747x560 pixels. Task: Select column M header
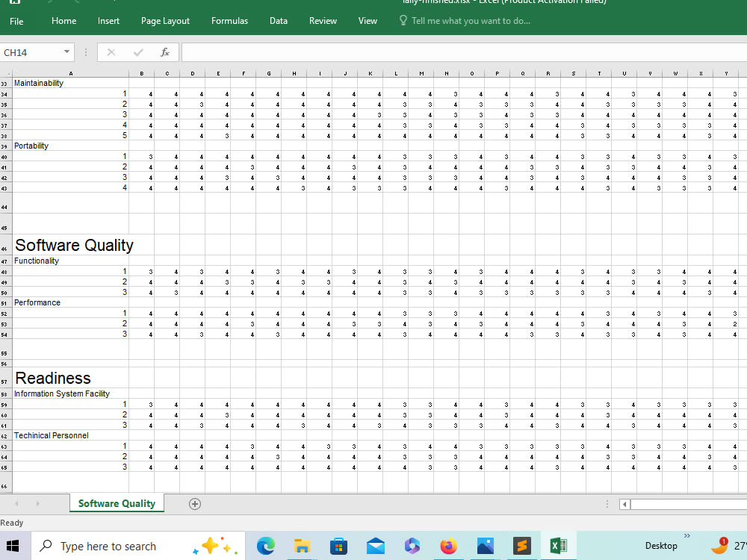pos(421,73)
